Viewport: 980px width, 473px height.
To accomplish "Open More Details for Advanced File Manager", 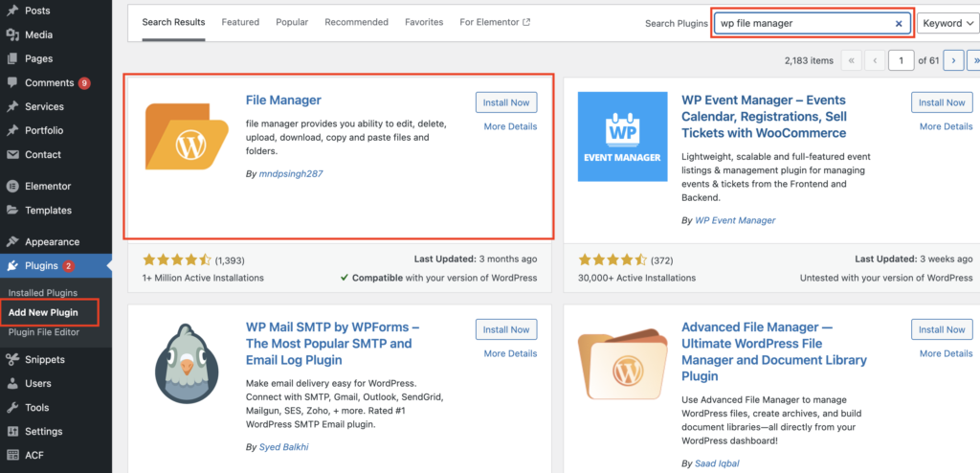I will [946, 353].
